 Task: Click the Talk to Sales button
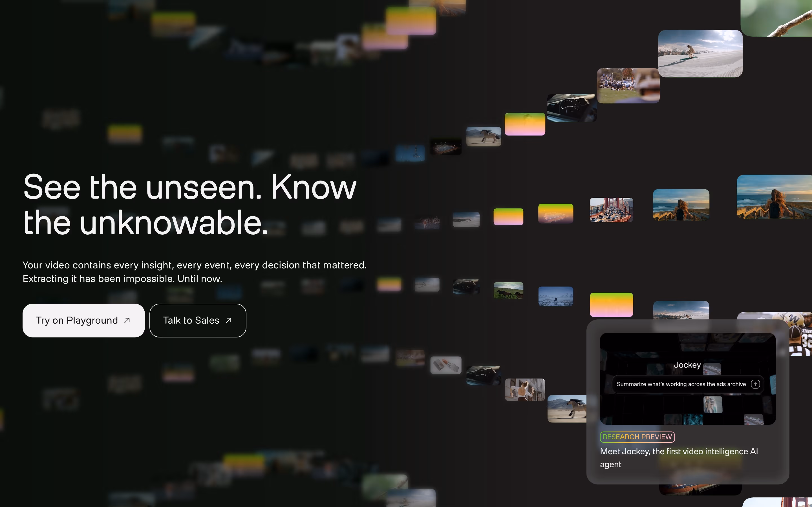pos(198,320)
